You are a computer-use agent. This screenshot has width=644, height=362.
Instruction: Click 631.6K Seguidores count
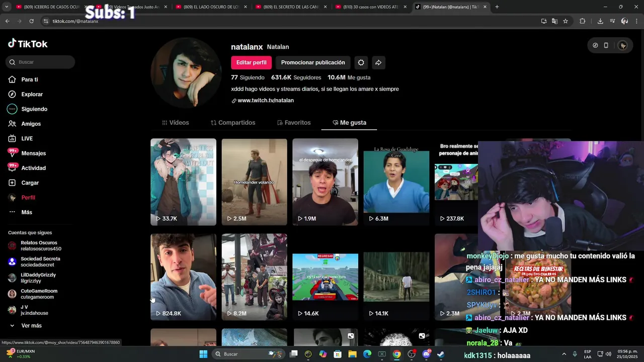296,77
